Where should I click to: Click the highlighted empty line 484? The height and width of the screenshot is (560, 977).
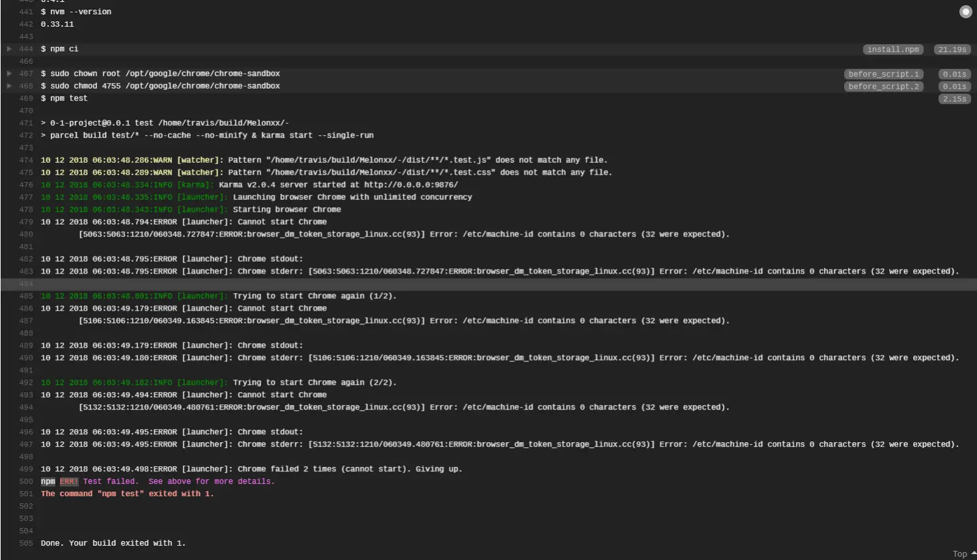click(x=488, y=284)
